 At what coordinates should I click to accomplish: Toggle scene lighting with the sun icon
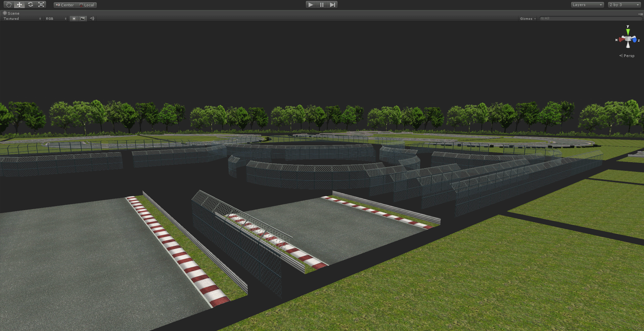pos(74,18)
